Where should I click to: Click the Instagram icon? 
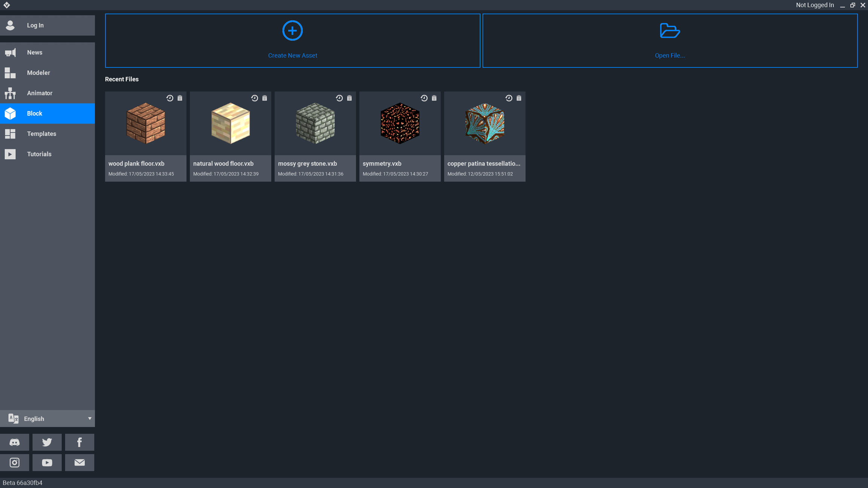click(14, 462)
